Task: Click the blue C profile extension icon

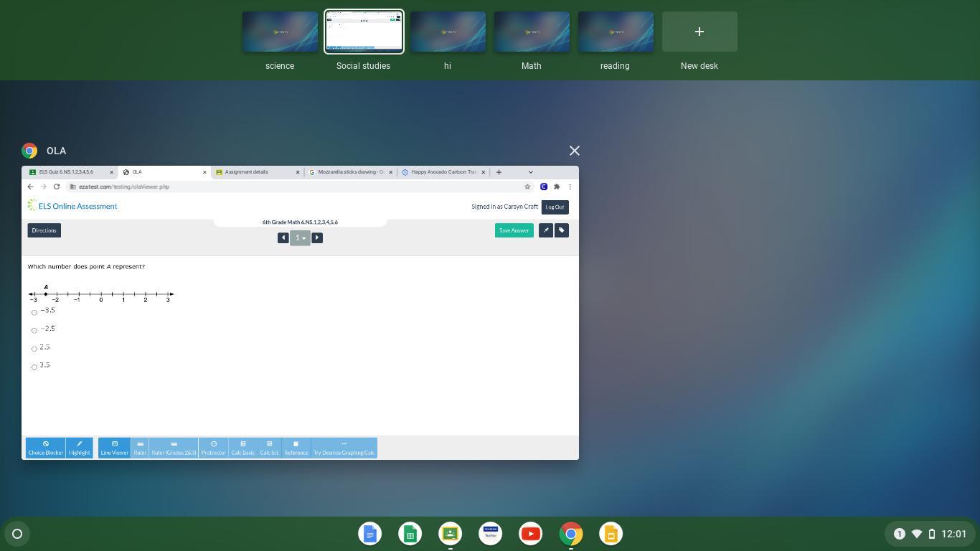Action: [544, 187]
